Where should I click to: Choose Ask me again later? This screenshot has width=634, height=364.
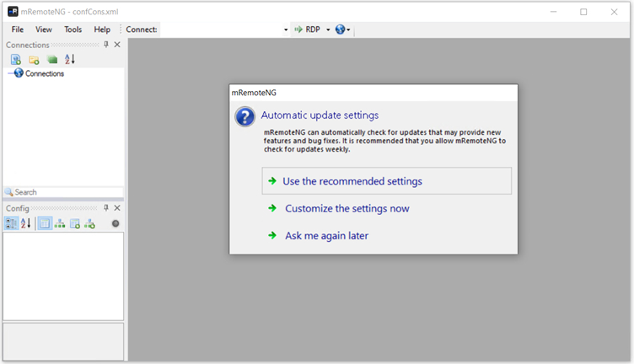[x=327, y=236]
